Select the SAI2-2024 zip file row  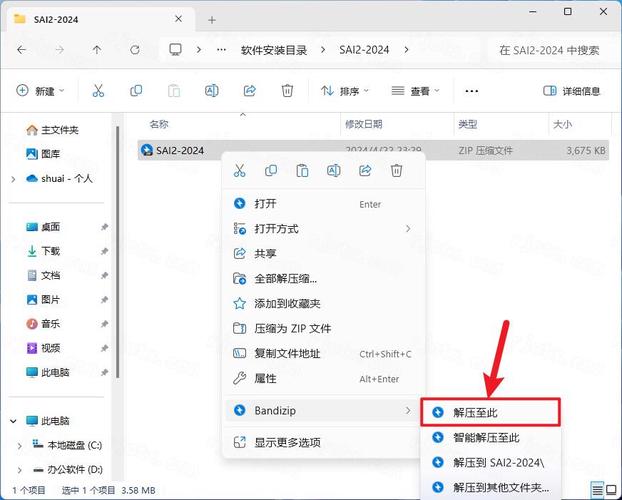click(x=373, y=150)
